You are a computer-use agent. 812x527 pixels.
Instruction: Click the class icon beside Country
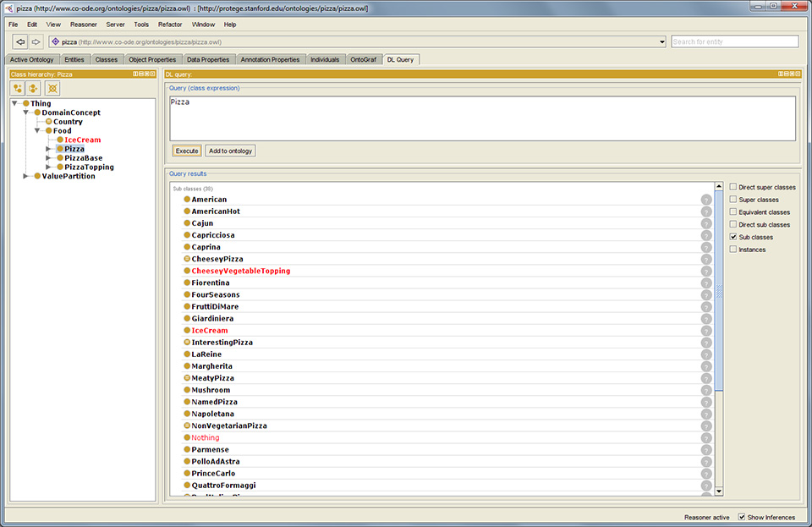[49, 122]
